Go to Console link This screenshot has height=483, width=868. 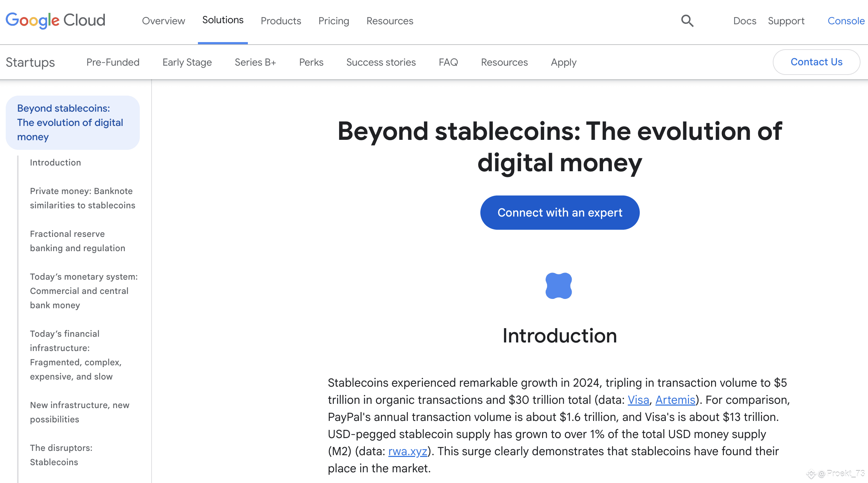pos(846,21)
